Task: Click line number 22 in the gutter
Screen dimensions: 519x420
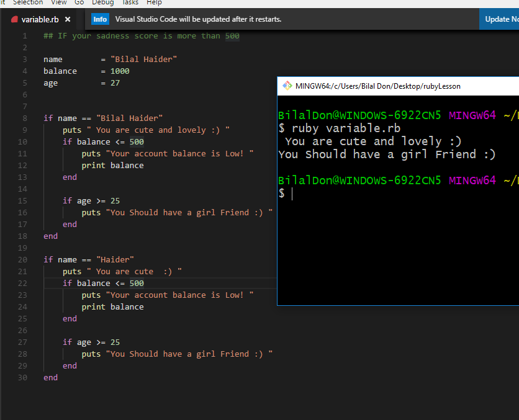Action: tap(23, 284)
